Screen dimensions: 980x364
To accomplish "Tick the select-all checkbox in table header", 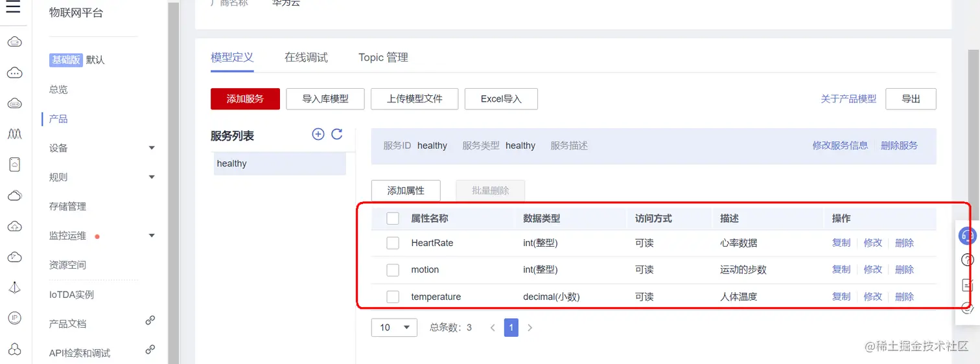I will pyautogui.click(x=393, y=218).
